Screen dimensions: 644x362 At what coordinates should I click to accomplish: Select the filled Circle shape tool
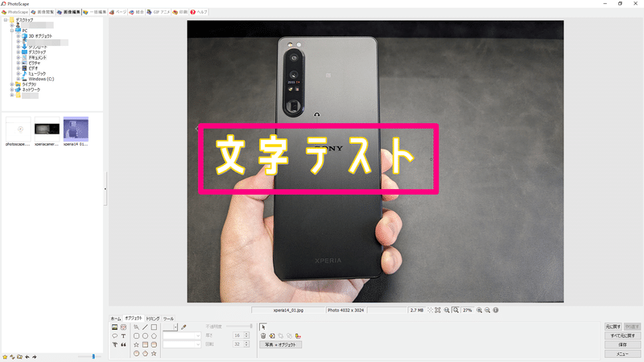(136, 353)
